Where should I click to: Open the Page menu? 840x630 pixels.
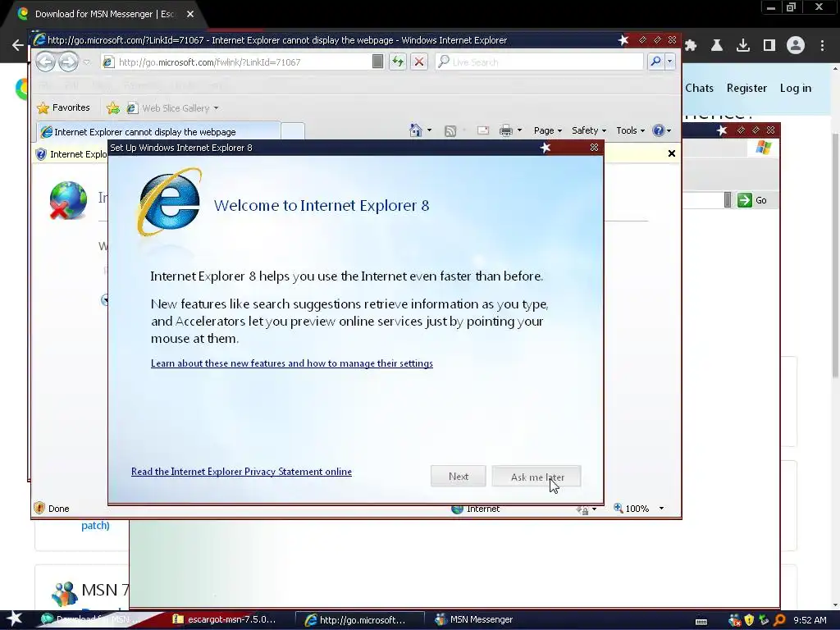tap(547, 130)
